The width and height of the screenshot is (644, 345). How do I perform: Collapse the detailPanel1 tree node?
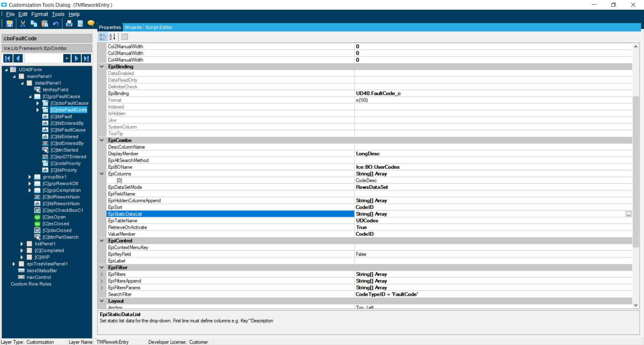coord(22,83)
